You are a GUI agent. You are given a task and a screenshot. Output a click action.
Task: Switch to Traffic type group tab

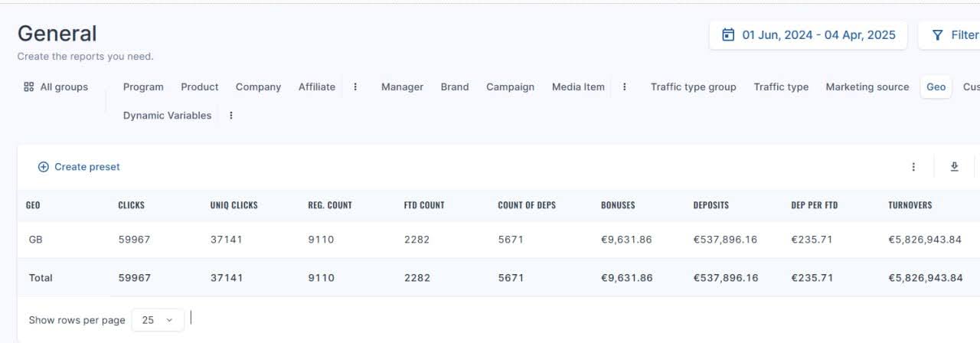coord(693,87)
